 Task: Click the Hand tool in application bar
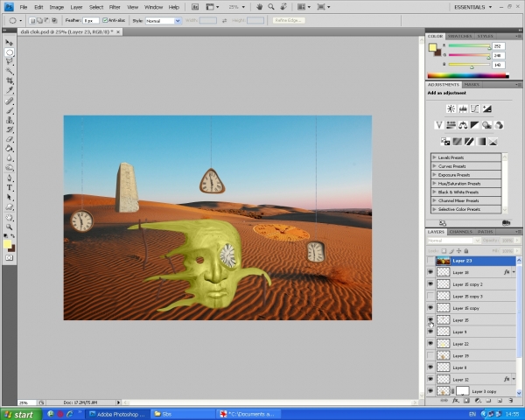(x=260, y=7)
